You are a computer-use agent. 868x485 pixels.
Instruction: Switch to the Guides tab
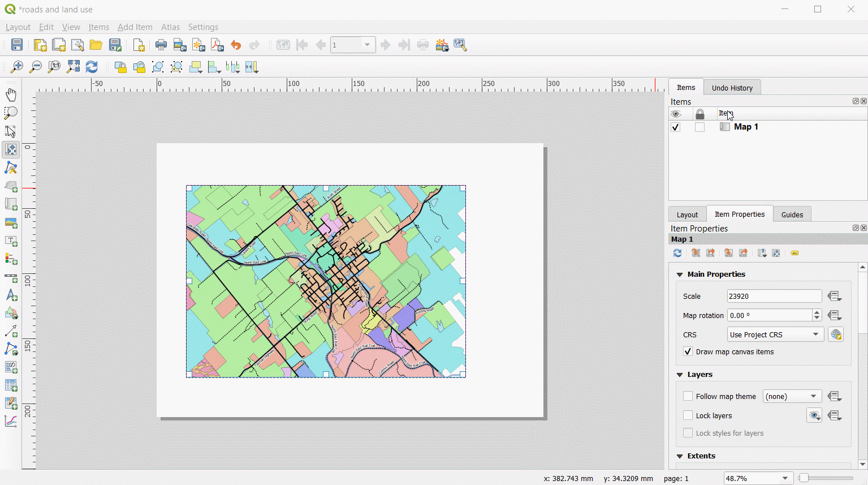click(x=792, y=214)
